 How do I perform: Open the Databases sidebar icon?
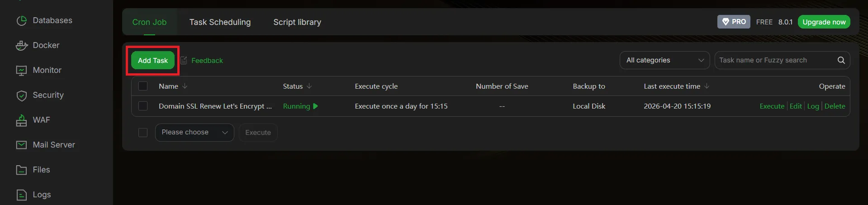tap(21, 21)
